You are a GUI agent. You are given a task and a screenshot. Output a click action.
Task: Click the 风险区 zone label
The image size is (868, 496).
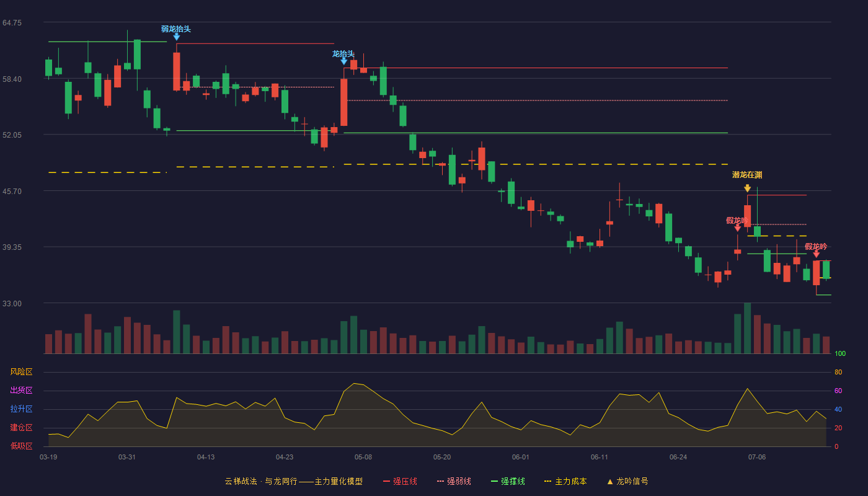(x=21, y=372)
